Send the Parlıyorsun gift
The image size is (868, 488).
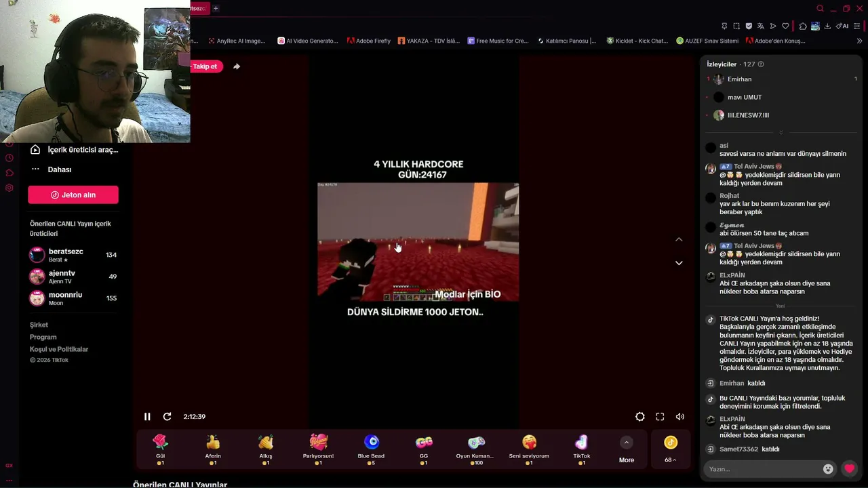pyautogui.click(x=319, y=450)
